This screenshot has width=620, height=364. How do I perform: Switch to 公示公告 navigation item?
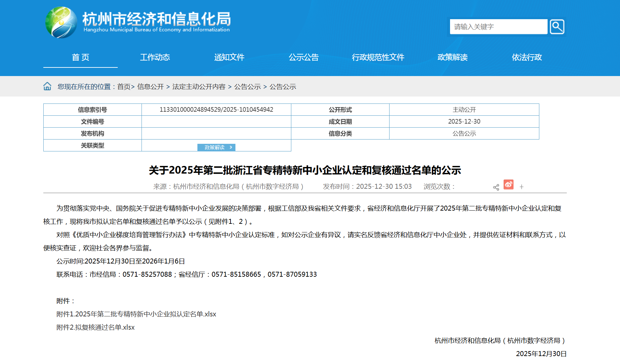pos(304,57)
